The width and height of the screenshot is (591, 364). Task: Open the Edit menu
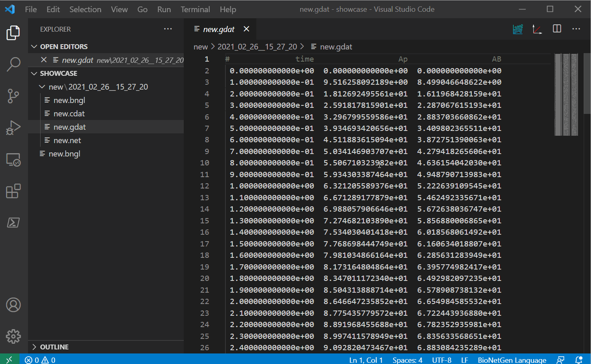[53, 9]
